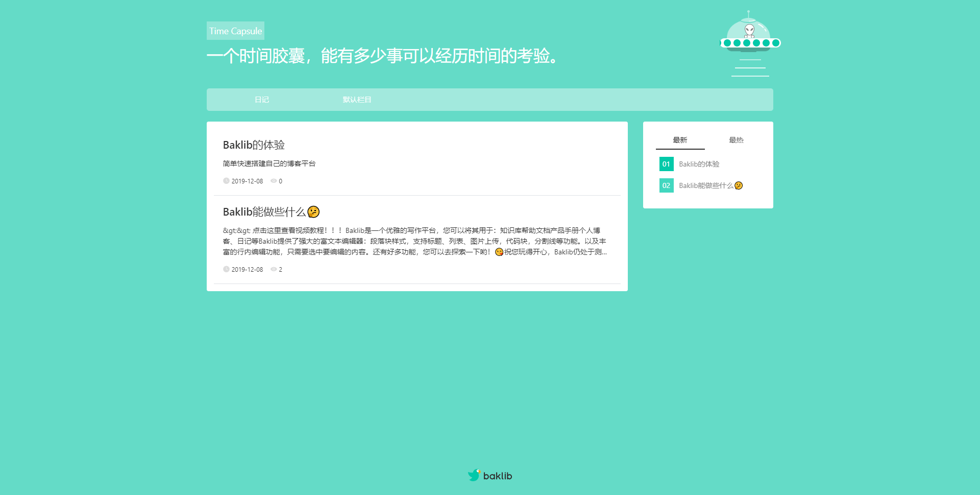Click the clock icon on Baklib能做些什么 post
This screenshot has width=980, height=495.
click(226, 269)
